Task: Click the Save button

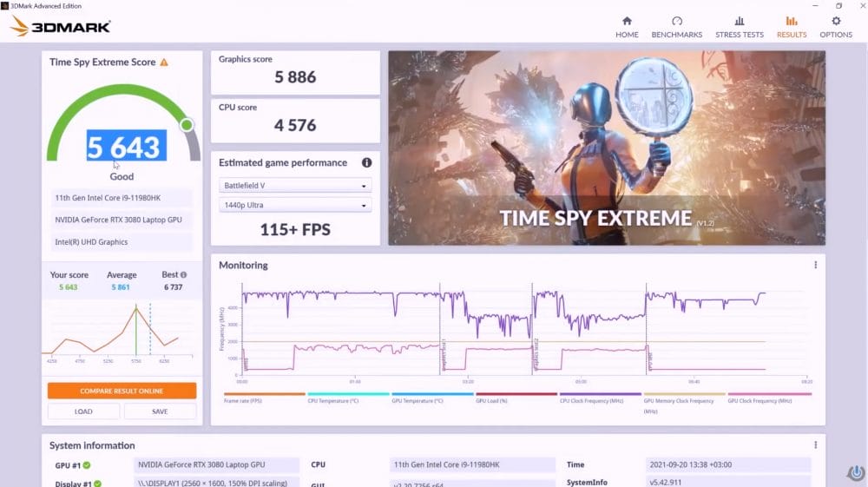Action: pos(160,411)
